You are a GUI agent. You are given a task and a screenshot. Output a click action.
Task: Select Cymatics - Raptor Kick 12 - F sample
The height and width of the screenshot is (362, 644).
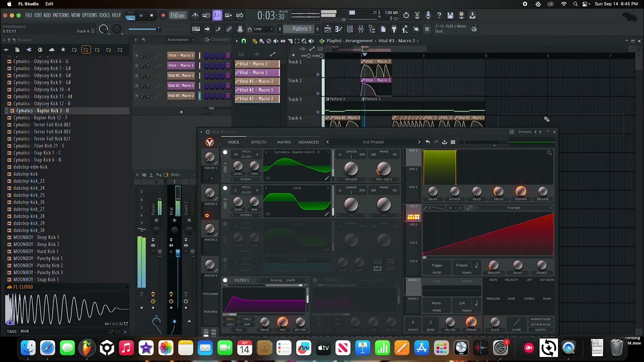point(40,118)
